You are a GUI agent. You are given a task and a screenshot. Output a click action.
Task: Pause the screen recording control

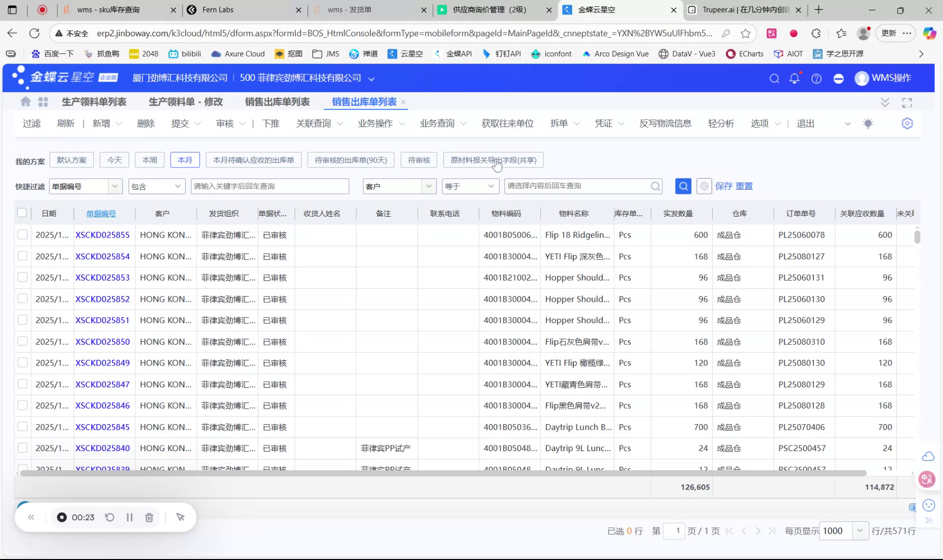point(129,517)
